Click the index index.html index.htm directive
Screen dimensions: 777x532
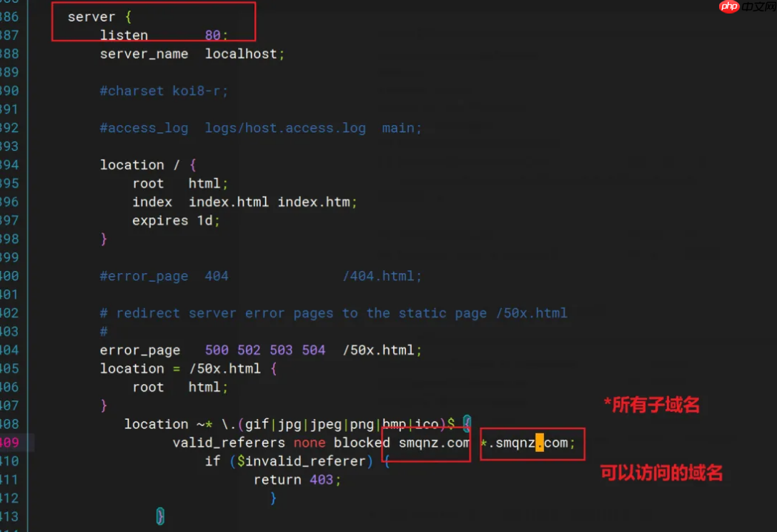click(244, 202)
